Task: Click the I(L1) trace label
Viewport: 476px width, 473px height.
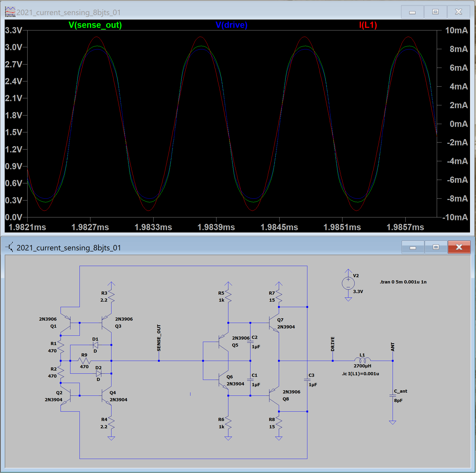Action: [368, 25]
